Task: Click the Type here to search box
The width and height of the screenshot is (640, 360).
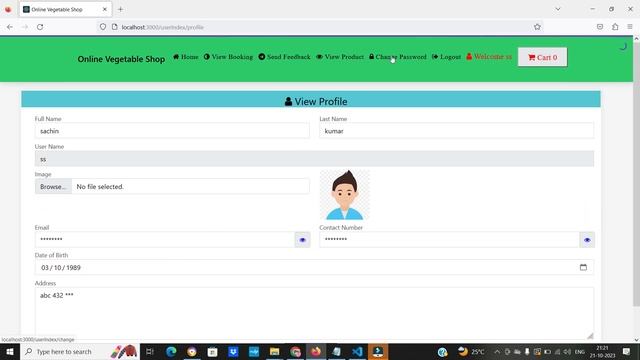Action: click(80, 351)
